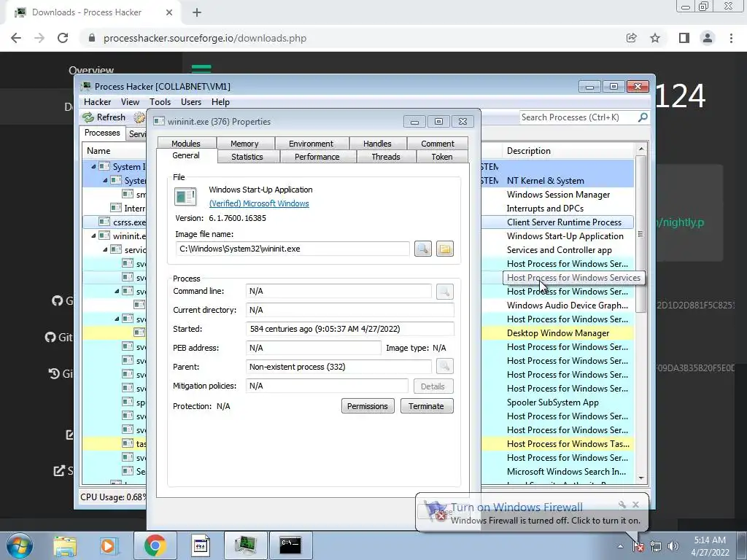The width and height of the screenshot is (747, 560).
Task: Click the search magnifier in the Search Processes box
Action: click(x=643, y=117)
